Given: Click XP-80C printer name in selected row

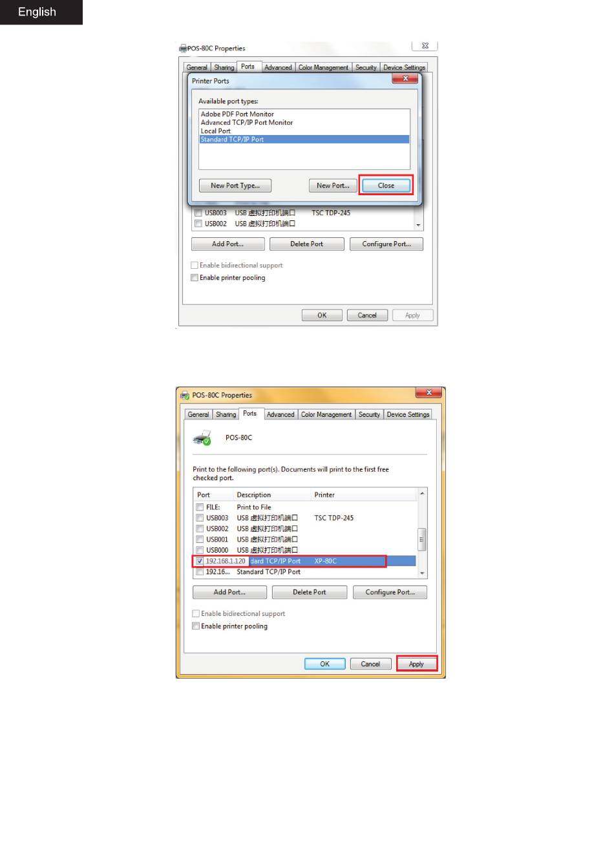Looking at the screenshot, I should pyautogui.click(x=325, y=561).
